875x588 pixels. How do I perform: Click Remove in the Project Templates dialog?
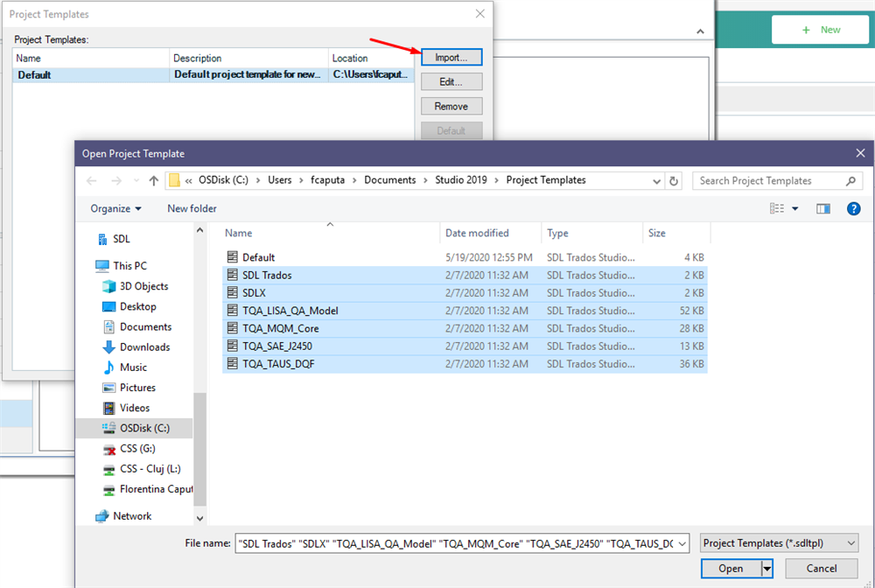click(x=451, y=106)
